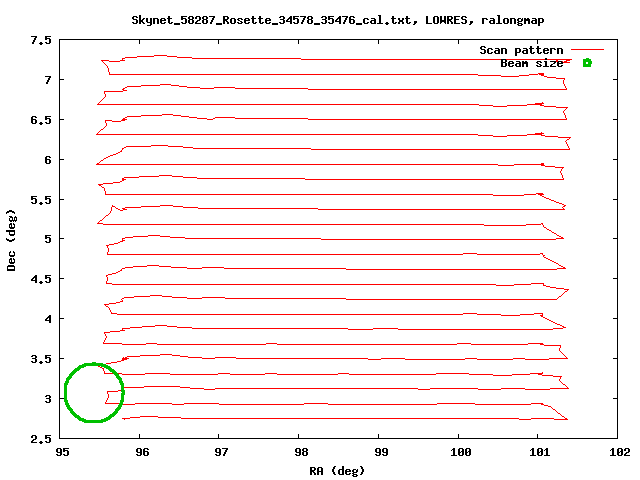This screenshot has height=480, width=640.
Task: Click the x-axis tick label 96
Action: coord(142,452)
